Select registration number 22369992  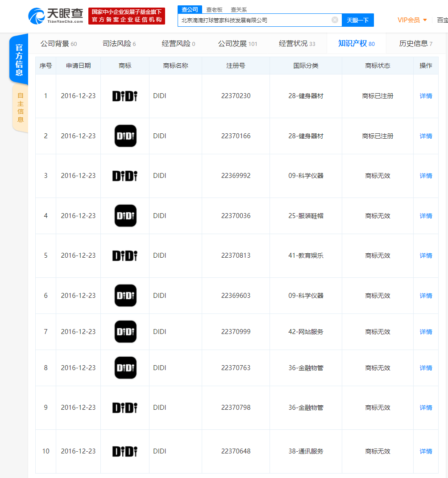pyautogui.click(x=236, y=176)
